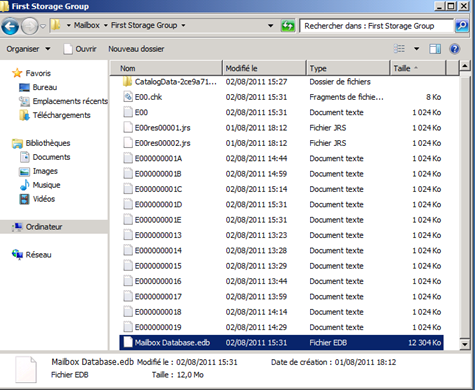Open Documents library
Viewport: 475px width, 390px height.
coord(51,157)
